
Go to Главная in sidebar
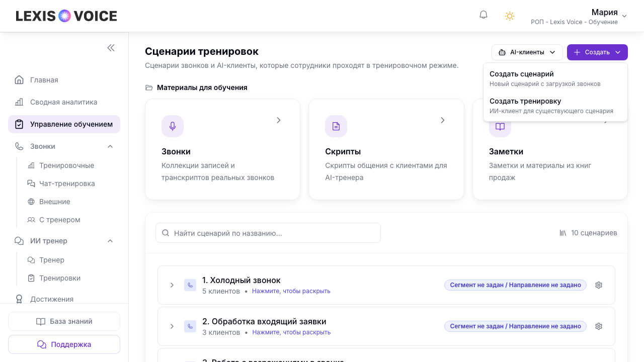click(x=64, y=80)
